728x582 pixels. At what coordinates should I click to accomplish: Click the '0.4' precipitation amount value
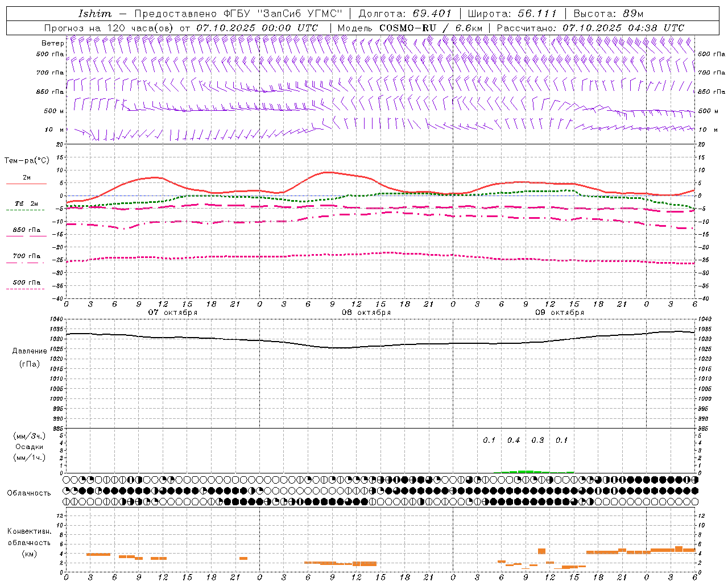514,440
